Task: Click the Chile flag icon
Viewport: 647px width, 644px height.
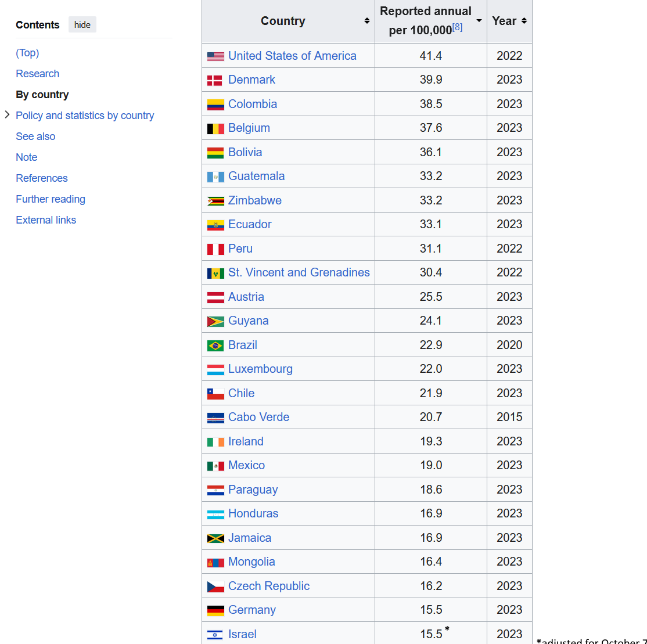Action: click(215, 394)
